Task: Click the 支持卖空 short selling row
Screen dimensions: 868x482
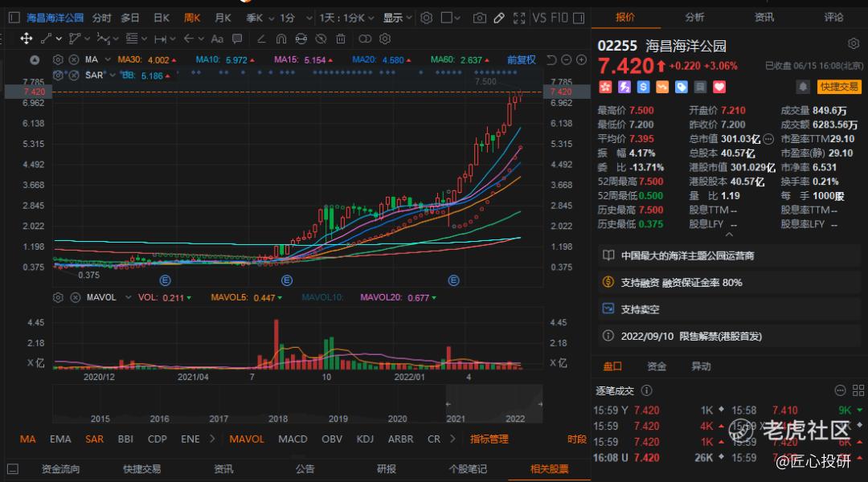Action: point(729,309)
